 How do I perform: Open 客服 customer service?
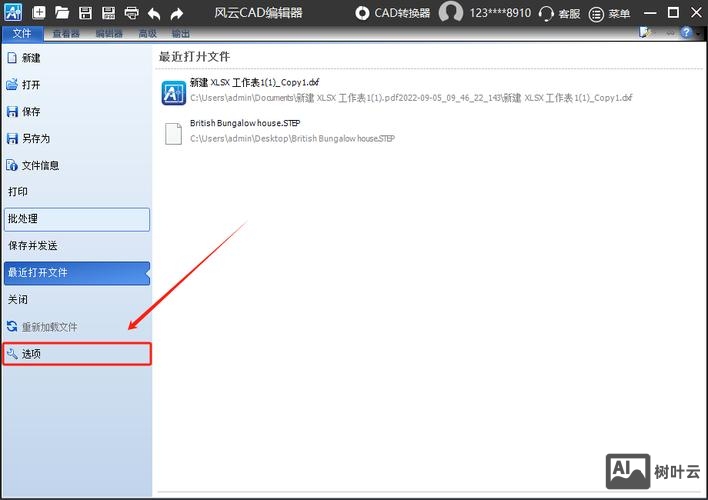point(559,13)
